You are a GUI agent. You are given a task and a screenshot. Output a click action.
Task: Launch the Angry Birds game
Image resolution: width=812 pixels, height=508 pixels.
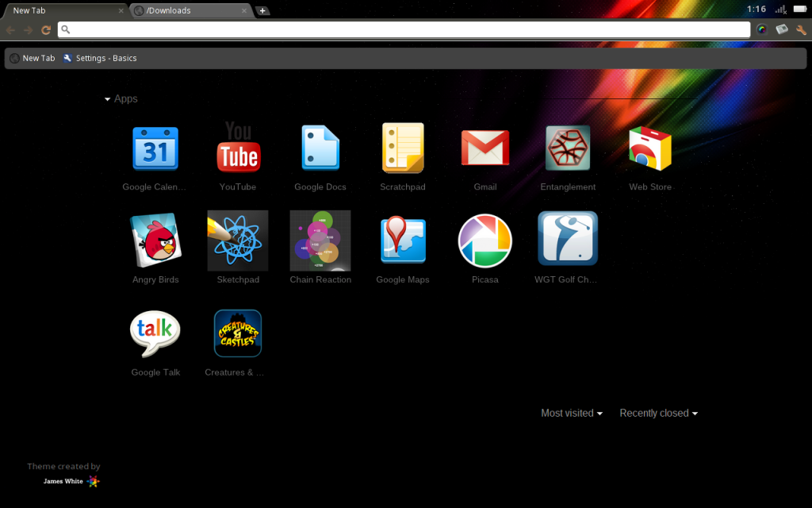click(x=155, y=240)
